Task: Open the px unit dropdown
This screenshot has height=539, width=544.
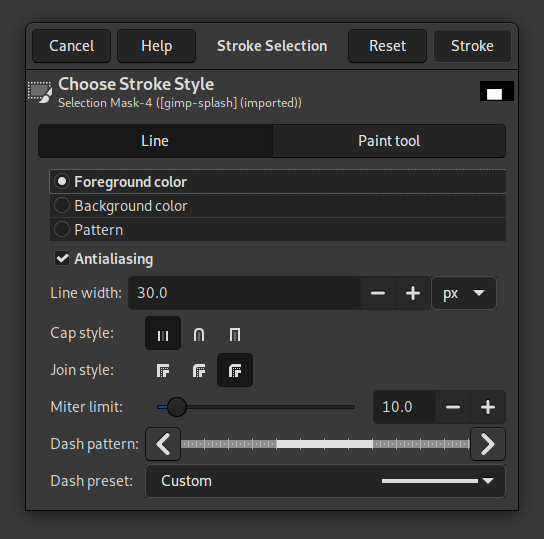Action: 464,293
